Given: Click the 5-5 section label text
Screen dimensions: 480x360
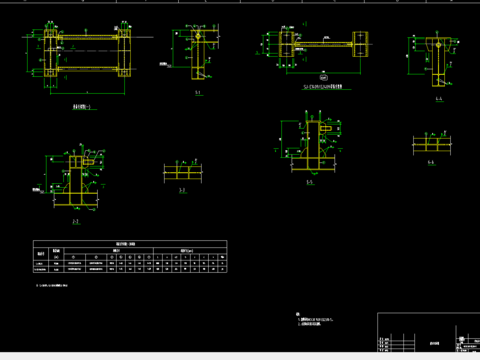Looking at the screenshot, I should tap(310, 182).
